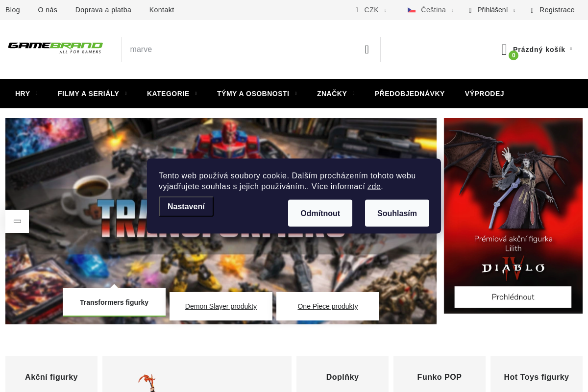Open the VÝPRODEJ menu item
Image resolution: width=588 pixels, height=392 pixels.
click(x=484, y=94)
